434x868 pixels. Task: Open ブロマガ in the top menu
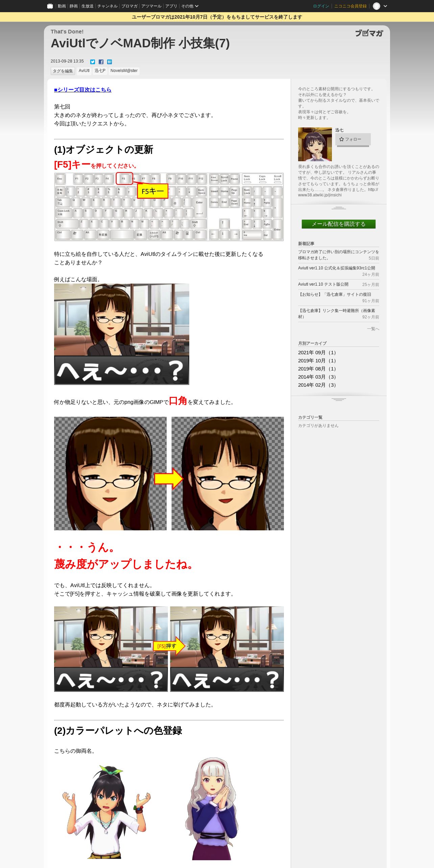click(129, 6)
